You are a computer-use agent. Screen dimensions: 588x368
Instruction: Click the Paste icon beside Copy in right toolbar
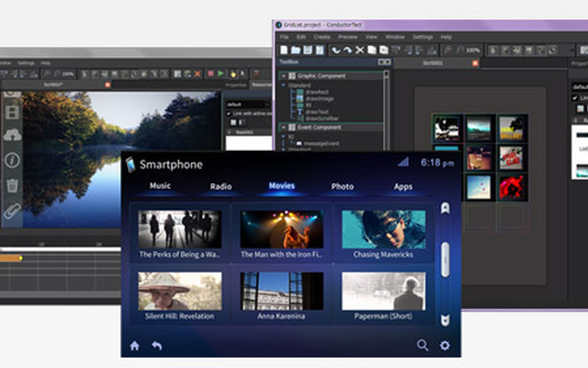[x=384, y=50]
